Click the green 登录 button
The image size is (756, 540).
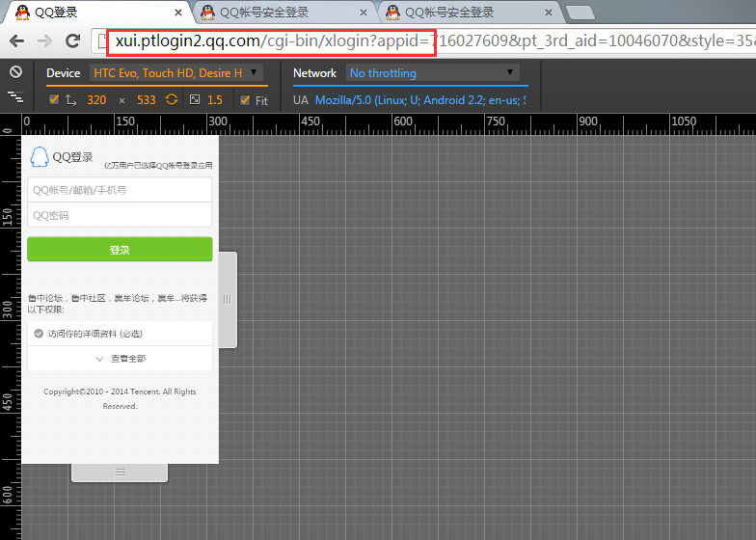(x=120, y=249)
